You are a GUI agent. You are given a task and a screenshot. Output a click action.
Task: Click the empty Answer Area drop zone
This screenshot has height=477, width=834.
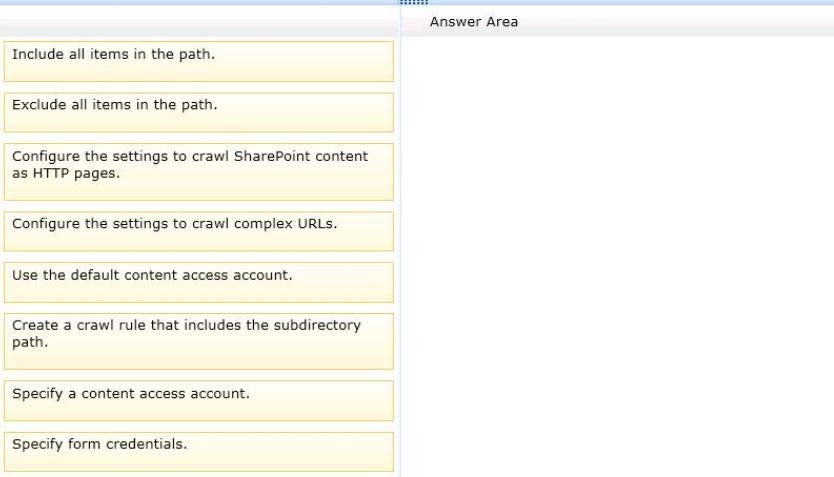(616, 250)
